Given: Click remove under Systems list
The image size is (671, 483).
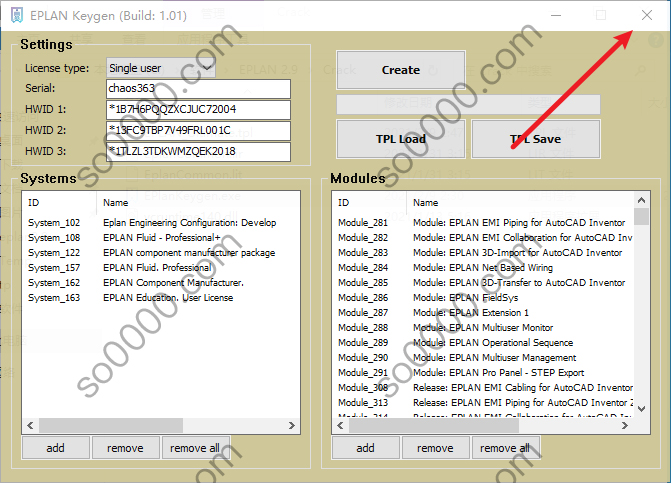Looking at the screenshot, I should click(x=125, y=448).
